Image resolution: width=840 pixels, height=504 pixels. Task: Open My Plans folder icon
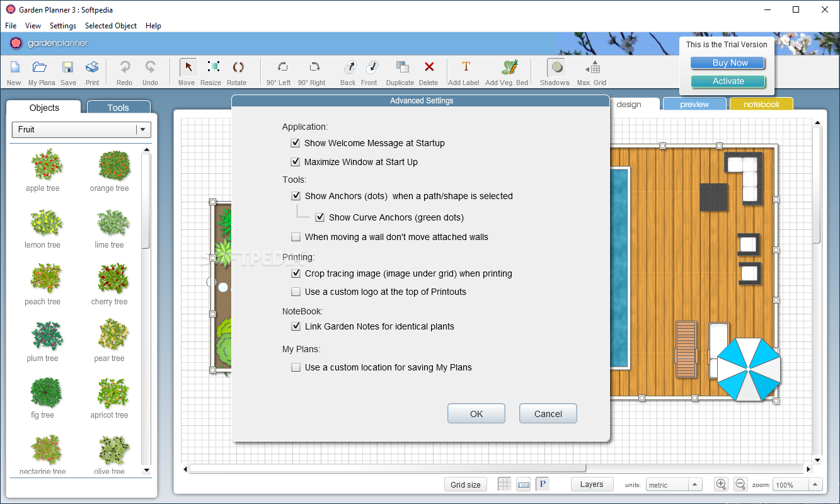[40, 68]
